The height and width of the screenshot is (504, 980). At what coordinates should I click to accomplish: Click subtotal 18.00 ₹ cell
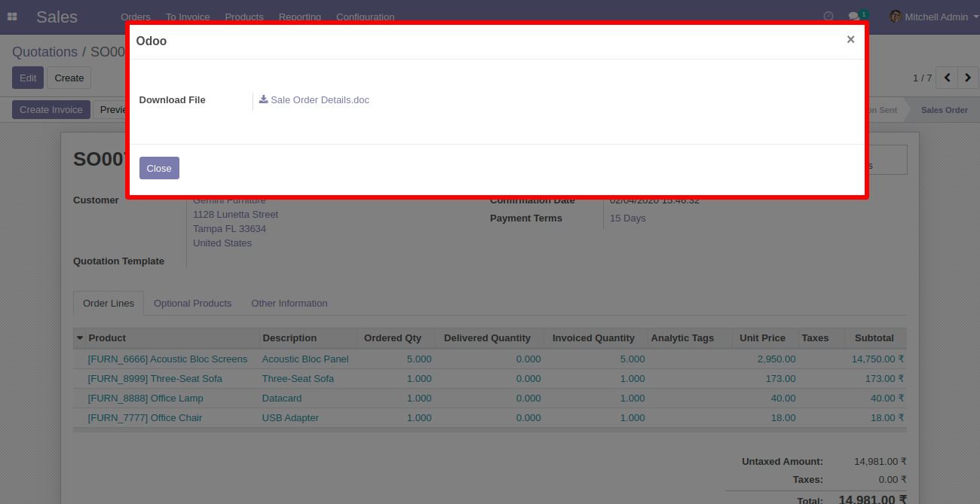pos(887,418)
